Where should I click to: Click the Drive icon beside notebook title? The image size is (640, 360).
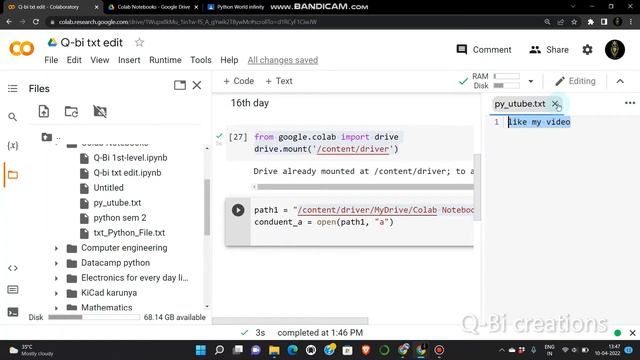(52, 42)
